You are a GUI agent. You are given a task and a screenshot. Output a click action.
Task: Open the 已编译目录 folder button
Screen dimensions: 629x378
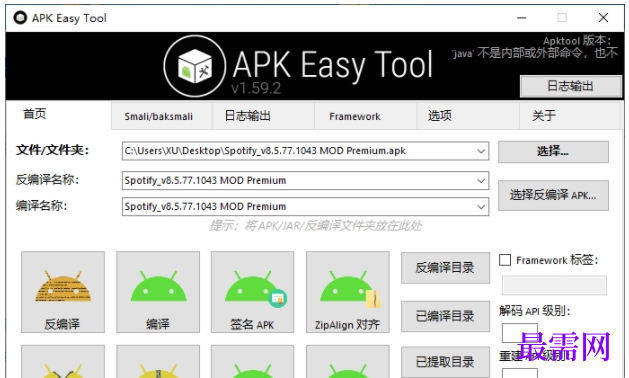[445, 316]
